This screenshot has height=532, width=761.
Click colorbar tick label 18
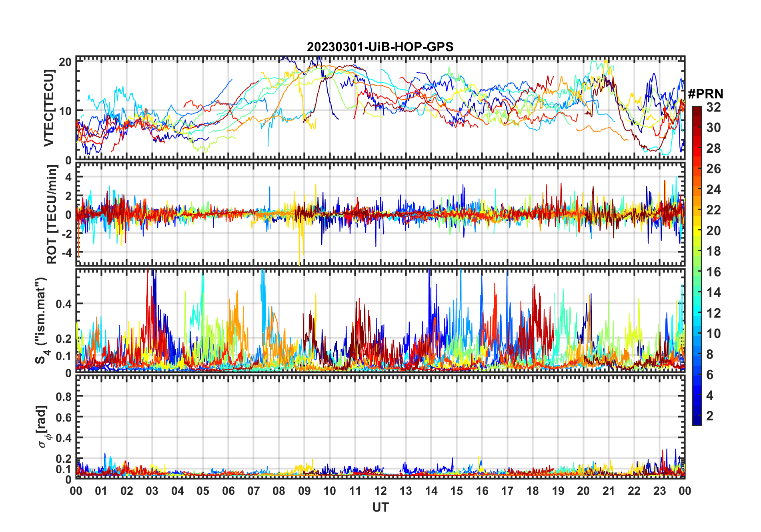coord(713,251)
